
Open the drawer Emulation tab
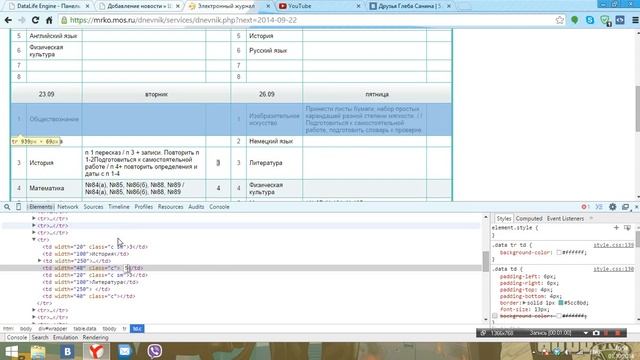click(65, 338)
